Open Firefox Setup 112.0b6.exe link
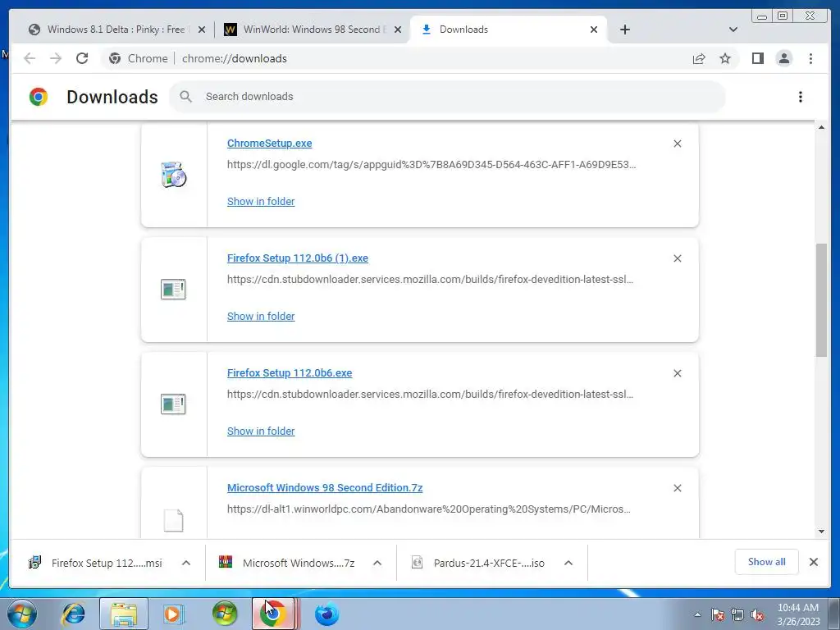The image size is (840, 630). click(290, 373)
